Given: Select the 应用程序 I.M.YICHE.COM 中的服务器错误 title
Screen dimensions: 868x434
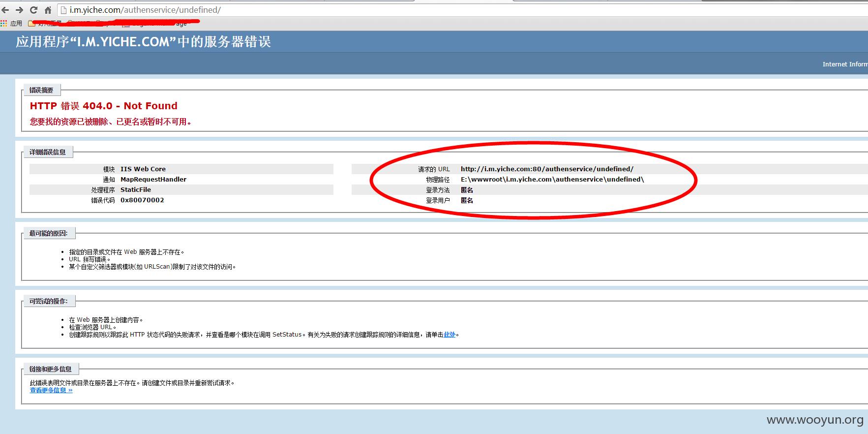Looking at the screenshot, I should coord(143,42).
